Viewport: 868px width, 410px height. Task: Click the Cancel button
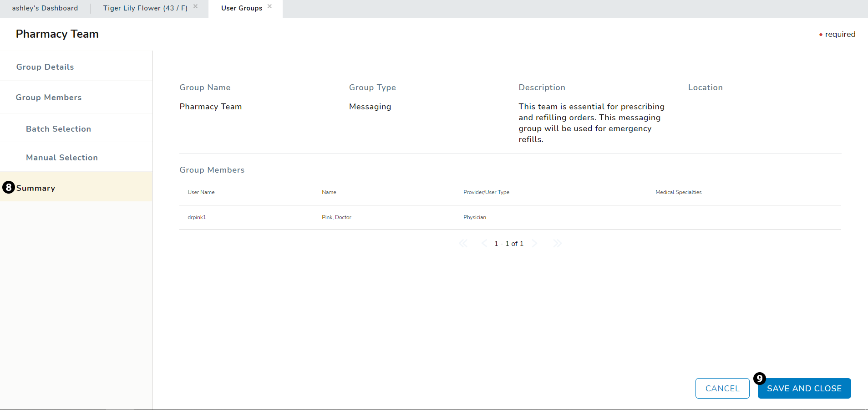pyautogui.click(x=722, y=389)
